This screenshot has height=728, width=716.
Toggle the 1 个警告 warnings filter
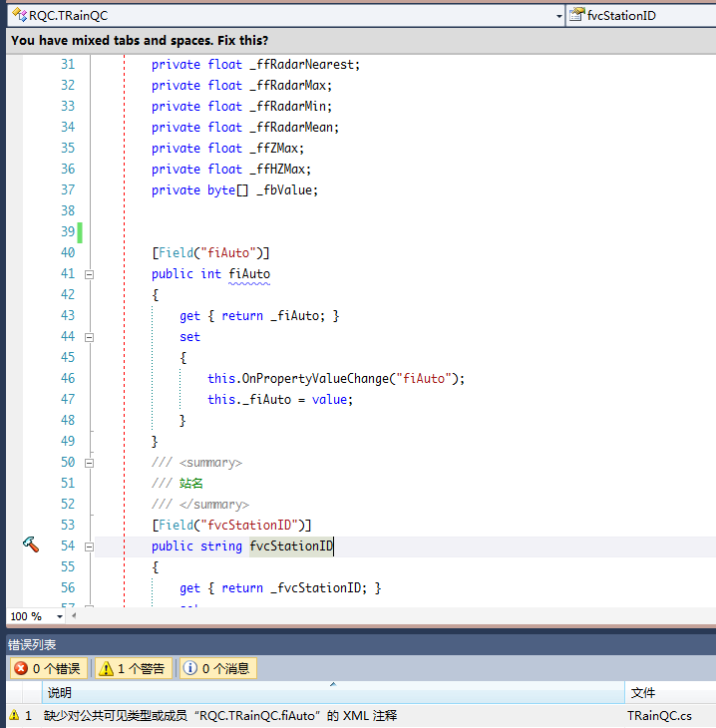coord(134,668)
